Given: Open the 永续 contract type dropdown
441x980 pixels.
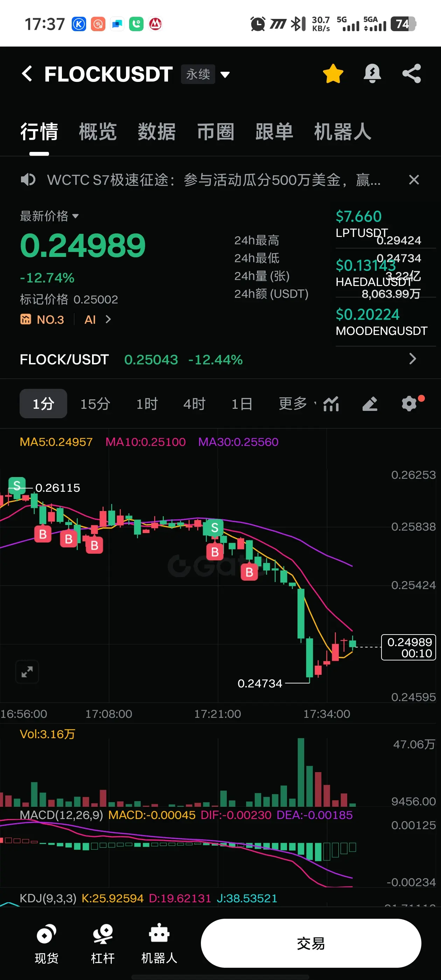Looking at the screenshot, I should coord(205,74).
